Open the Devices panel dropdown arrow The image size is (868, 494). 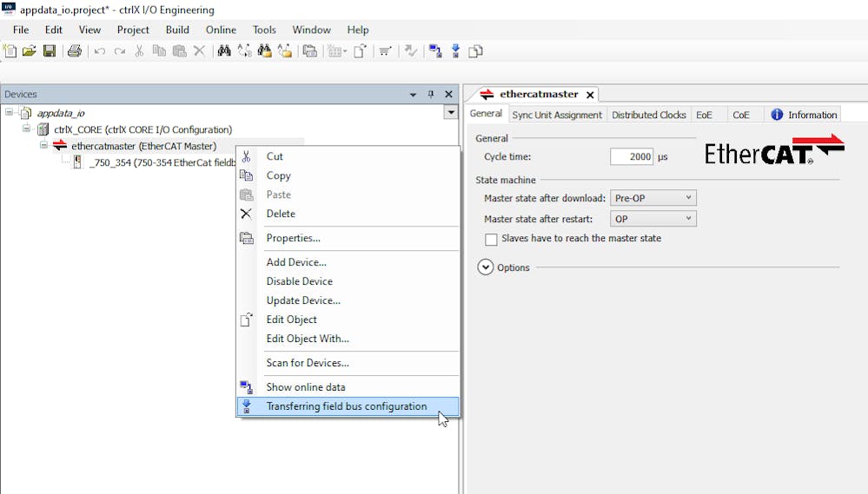coord(413,95)
